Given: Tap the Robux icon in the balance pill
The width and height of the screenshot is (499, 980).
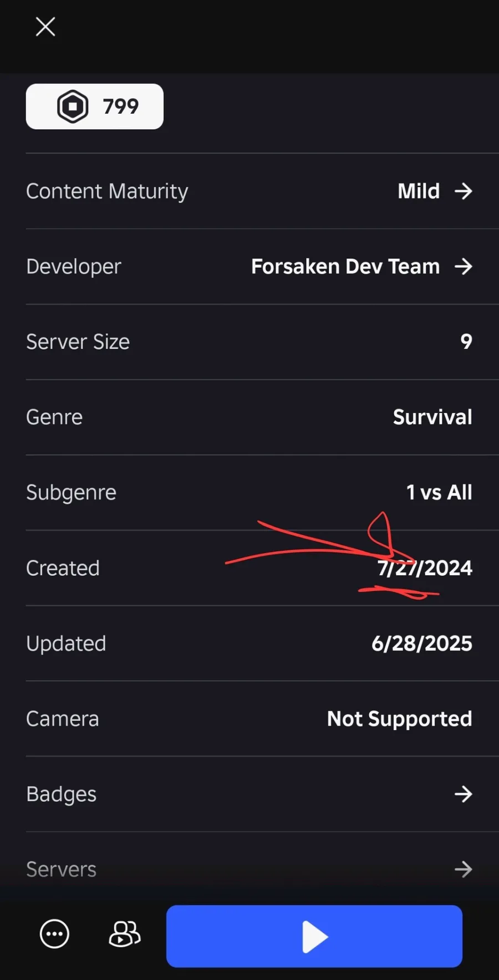Looking at the screenshot, I should coord(73,106).
